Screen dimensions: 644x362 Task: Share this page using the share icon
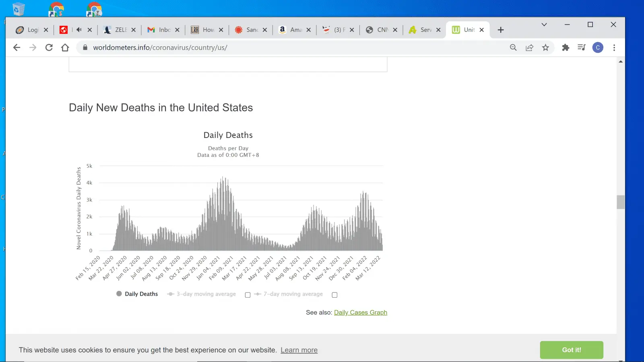pyautogui.click(x=529, y=47)
